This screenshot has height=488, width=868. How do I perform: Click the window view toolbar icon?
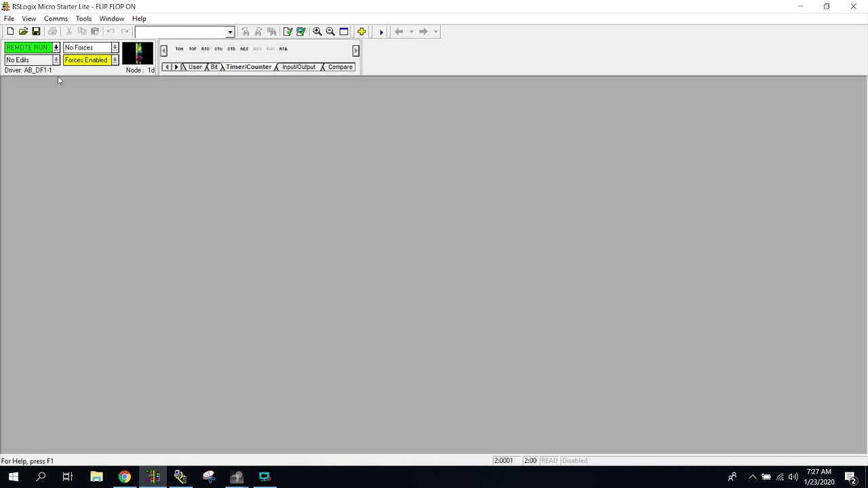pos(344,31)
